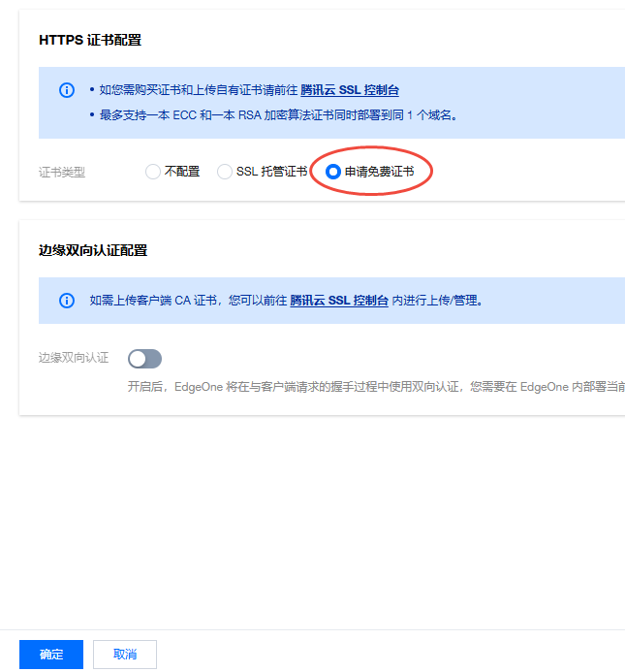Screen dimensions: 625x672
Task: Click info icon in HTTPS certificate notice
Action: [67, 90]
